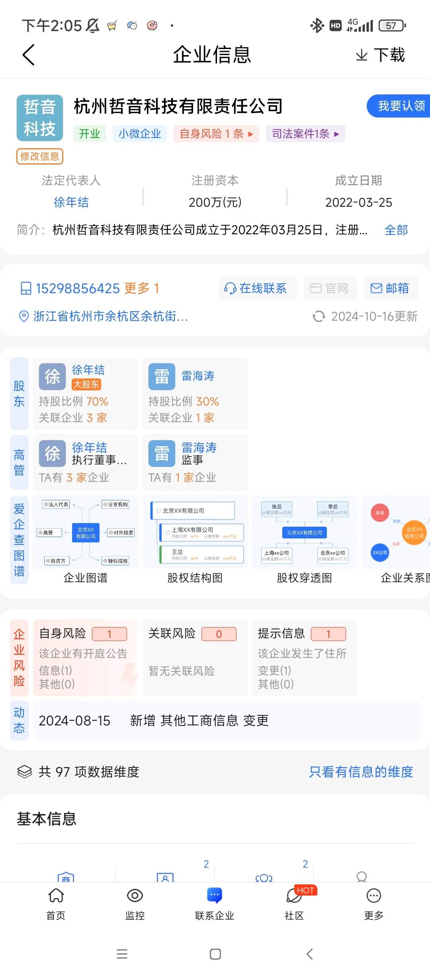Tap the layers icon beside 共 97 项数据维度
This screenshot has width=430, height=980.
[x=25, y=772]
